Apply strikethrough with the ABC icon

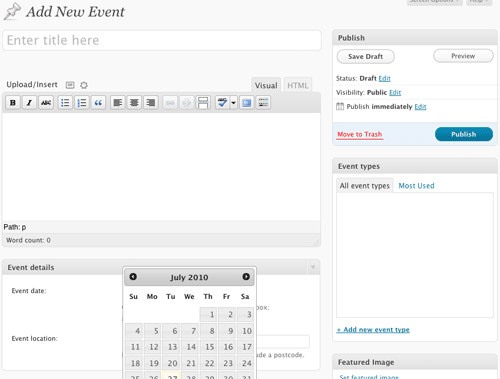click(46, 103)
